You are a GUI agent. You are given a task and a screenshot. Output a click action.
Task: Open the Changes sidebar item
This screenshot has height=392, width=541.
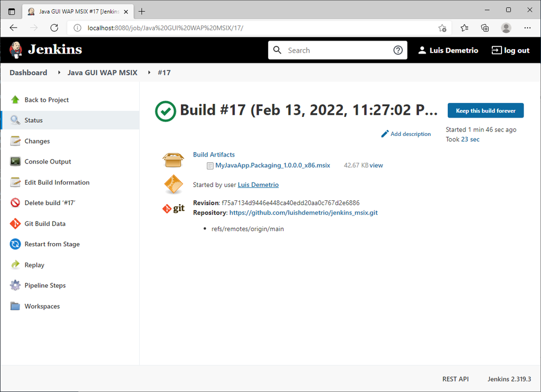(x=70, y=141)
